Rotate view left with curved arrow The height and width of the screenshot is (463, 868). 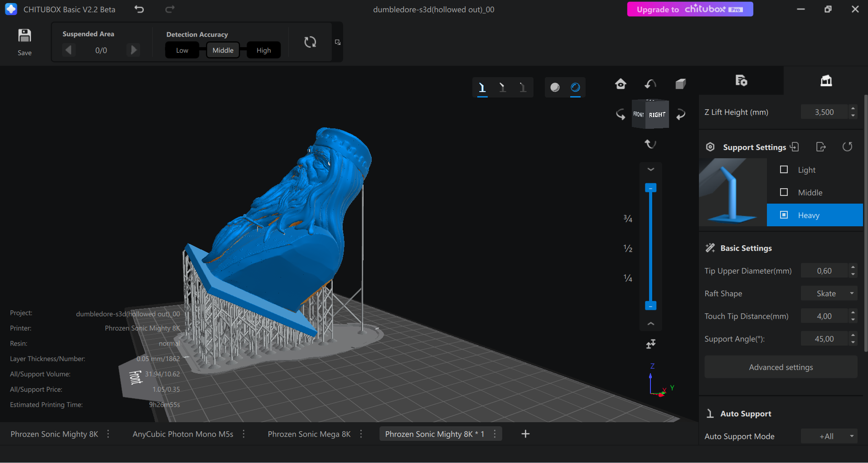click(621, 114)
